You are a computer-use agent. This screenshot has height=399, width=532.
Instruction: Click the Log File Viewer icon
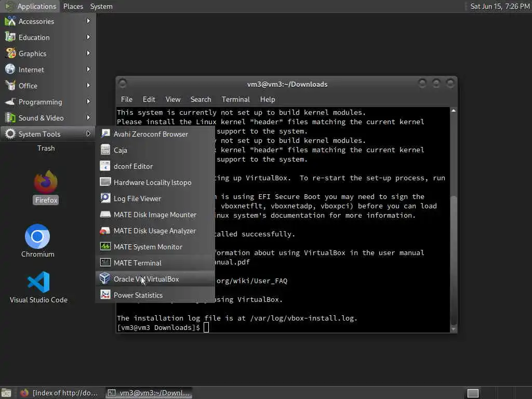point(105,198)
